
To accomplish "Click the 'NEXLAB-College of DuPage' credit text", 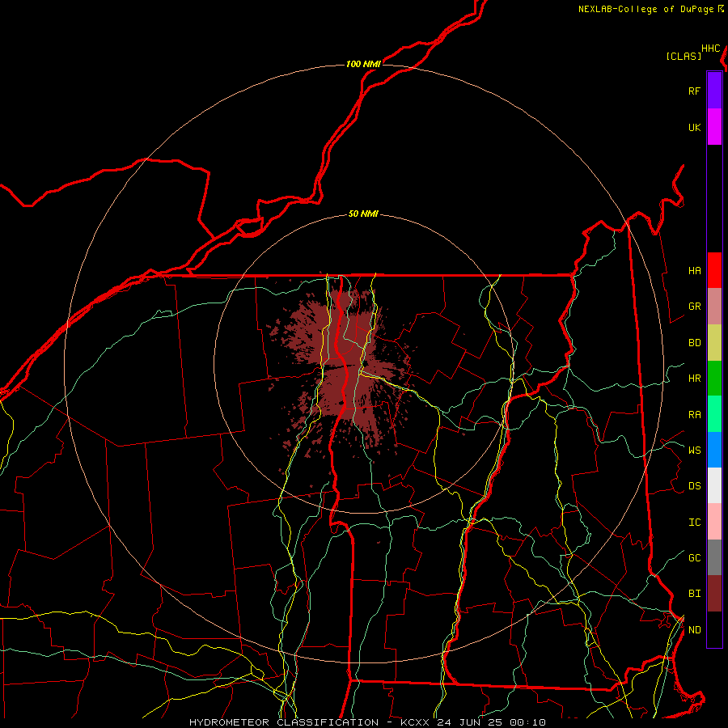I will pyautogui.click(x=645, y=9).
